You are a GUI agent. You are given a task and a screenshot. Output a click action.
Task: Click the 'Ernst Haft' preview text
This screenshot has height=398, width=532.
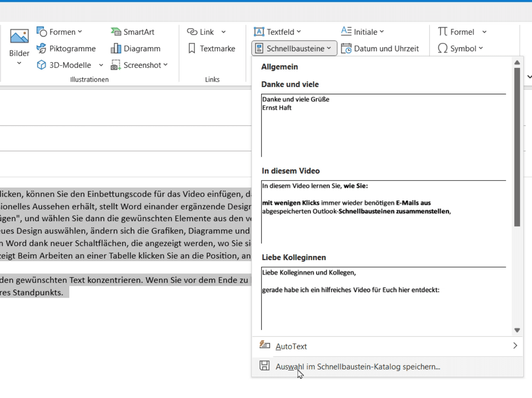277,108
